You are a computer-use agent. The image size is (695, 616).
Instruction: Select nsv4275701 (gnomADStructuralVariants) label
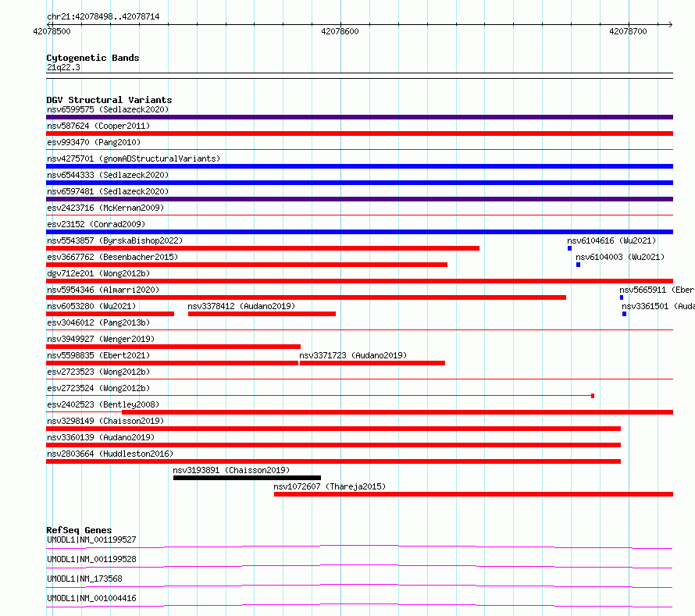[x=134, y=158]
